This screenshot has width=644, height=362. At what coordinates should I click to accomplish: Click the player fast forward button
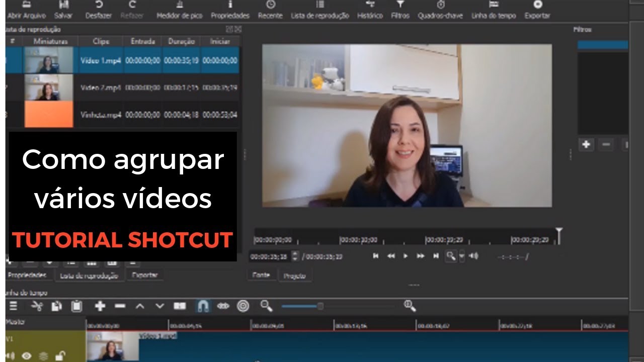pos(421,256)
